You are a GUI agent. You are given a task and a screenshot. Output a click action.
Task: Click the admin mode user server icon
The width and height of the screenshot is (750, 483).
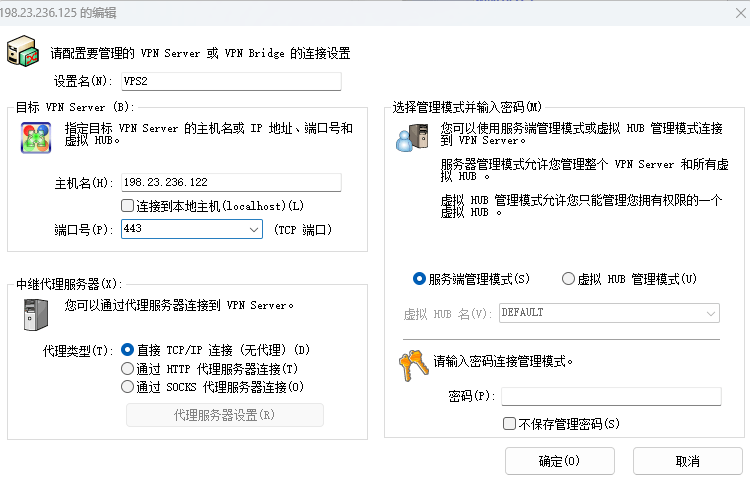(x=410, y=136)
